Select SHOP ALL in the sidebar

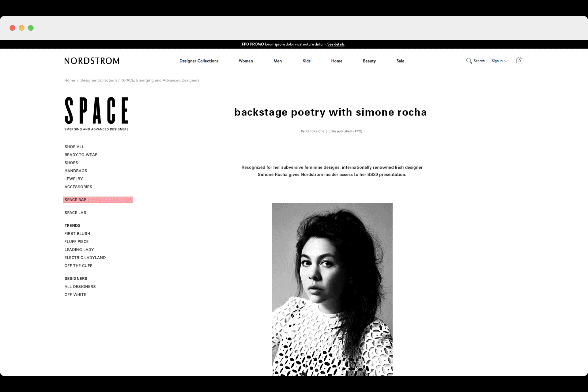pyautogui.click(x=74, y=147)
